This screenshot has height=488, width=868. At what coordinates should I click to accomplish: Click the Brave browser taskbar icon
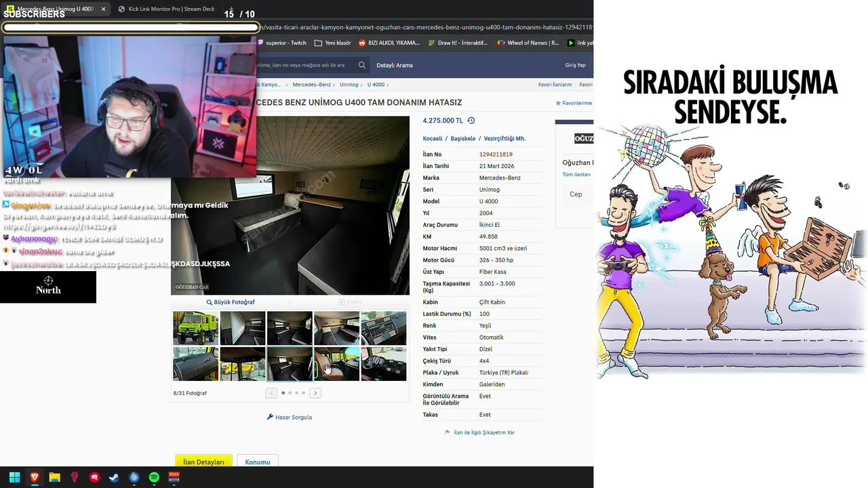(35, 477)
